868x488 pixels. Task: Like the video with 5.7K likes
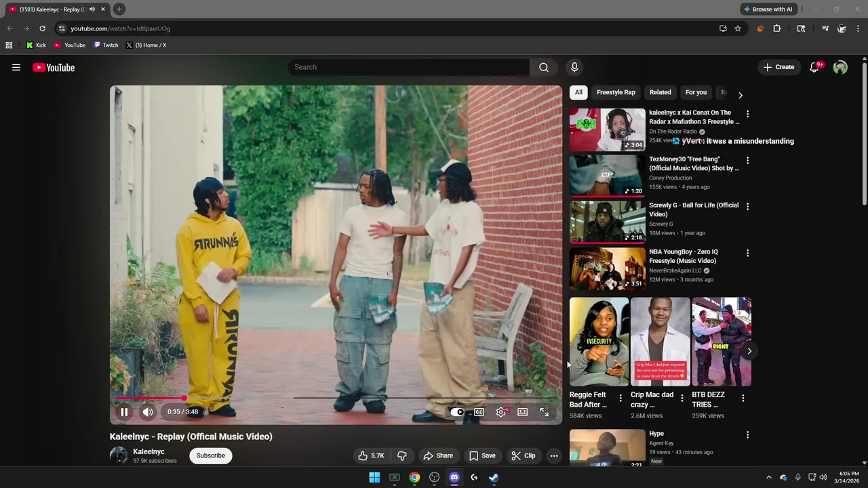click(371, 455)
